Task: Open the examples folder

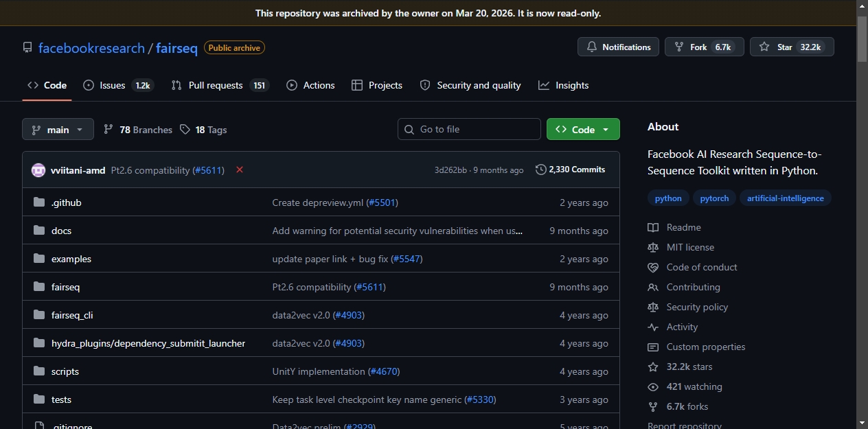Action: click(x=71, y=259)
